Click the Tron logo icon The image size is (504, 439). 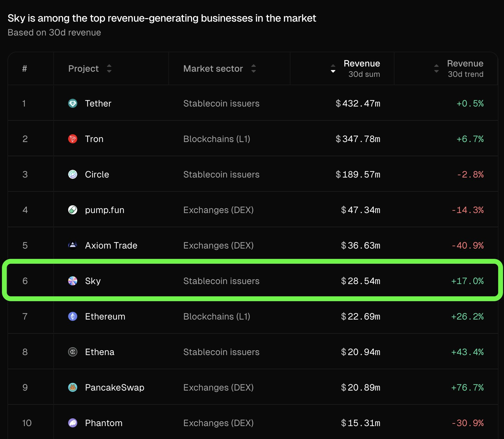pyautogui.click(x=73, y=139)
